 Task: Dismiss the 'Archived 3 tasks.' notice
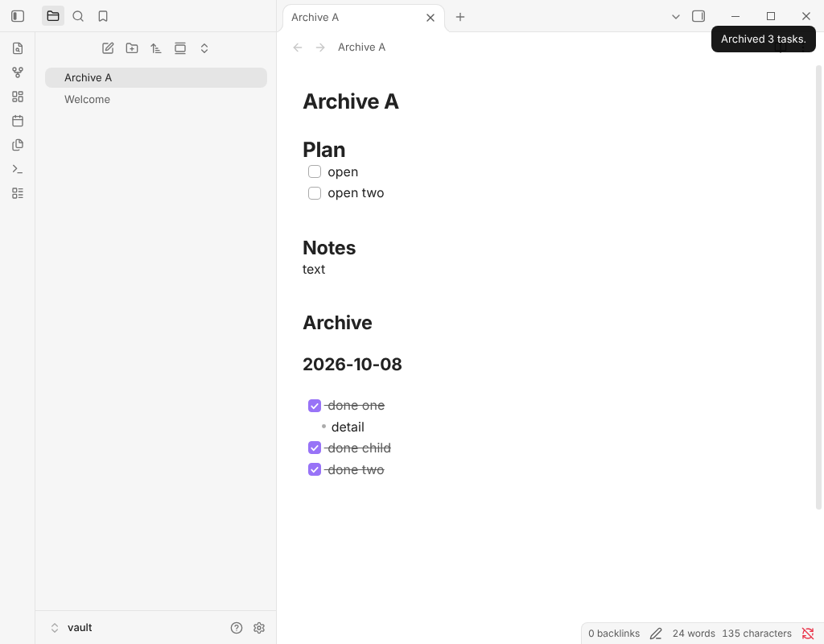pyautogui.click(x=763, y=39)
